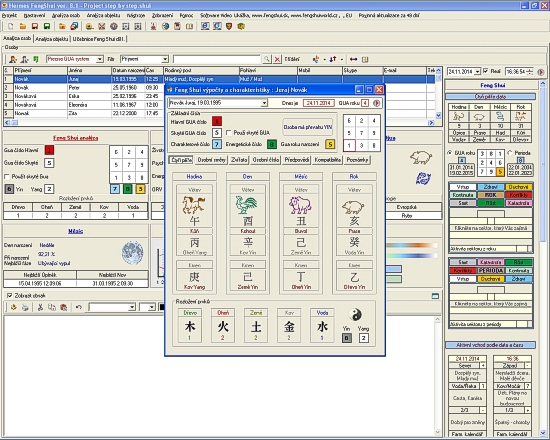Switch to the Analýza objektu tab
The width and height of the screenshot is (550, 440).
pyautogui.click(x=52, y=39)
